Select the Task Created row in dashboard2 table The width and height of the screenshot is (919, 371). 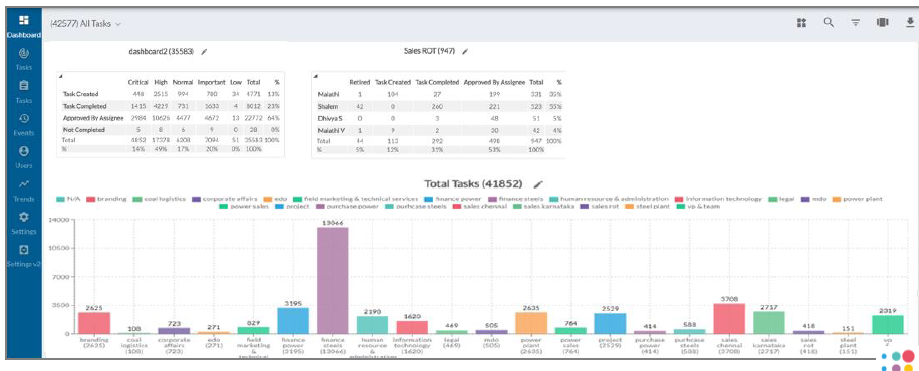(x=171, y=94)
